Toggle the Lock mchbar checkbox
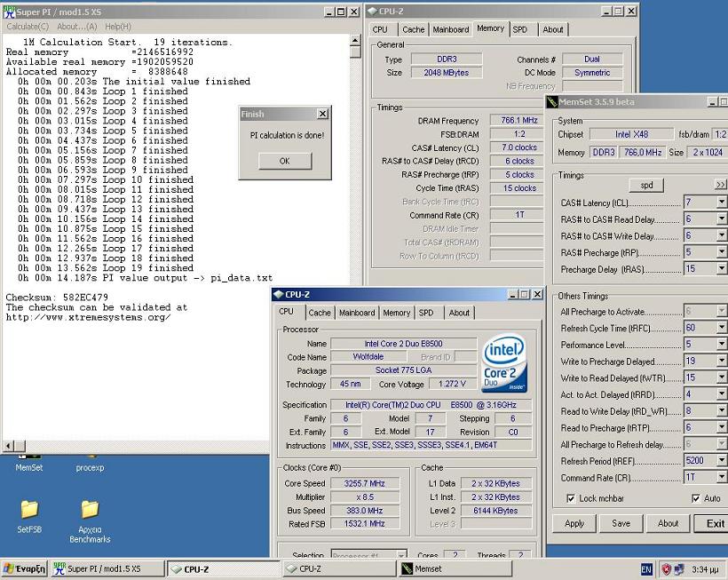The height and width of the screenshot is (580, 728). click(x=571, y=498)
